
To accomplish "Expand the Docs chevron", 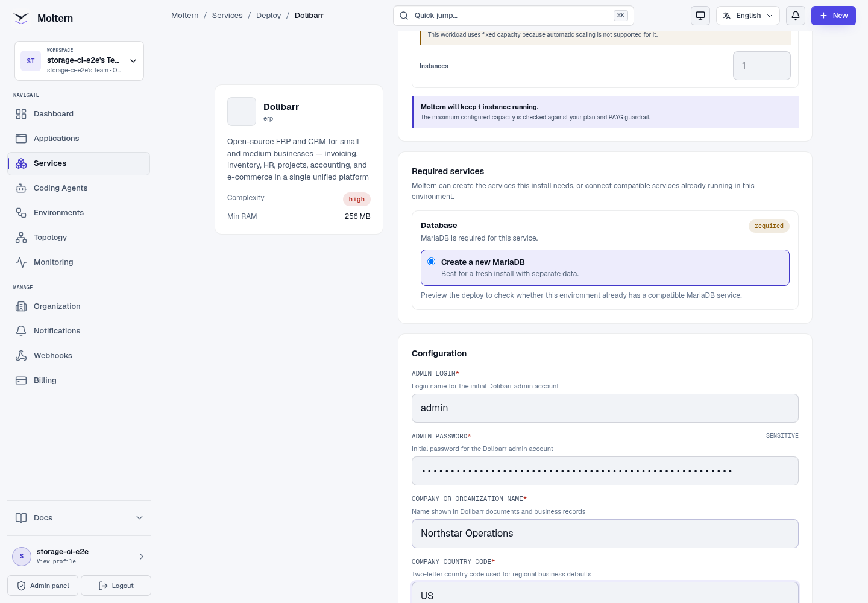I will 140,518.
